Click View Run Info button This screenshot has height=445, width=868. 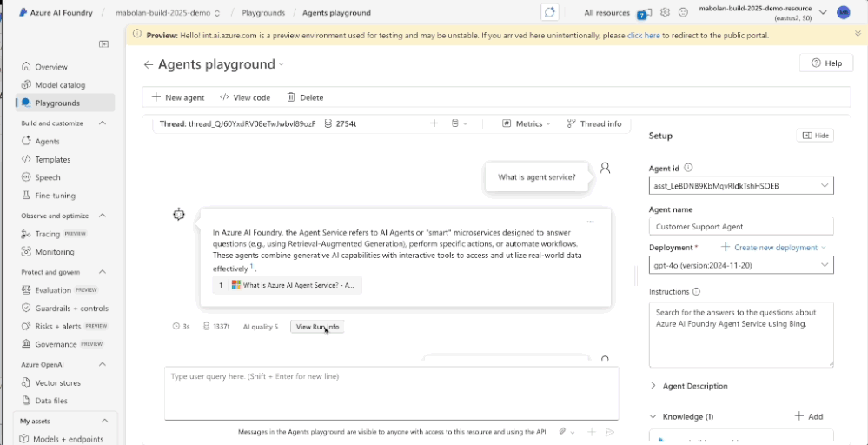point(317,327)
